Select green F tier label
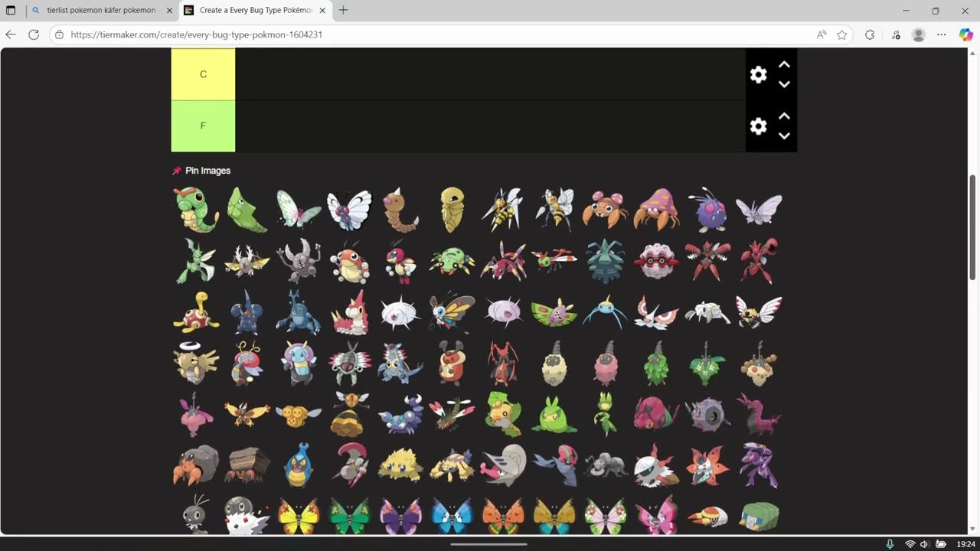The height and width of the screenshot is (551, 980). (x=203, y=126)
